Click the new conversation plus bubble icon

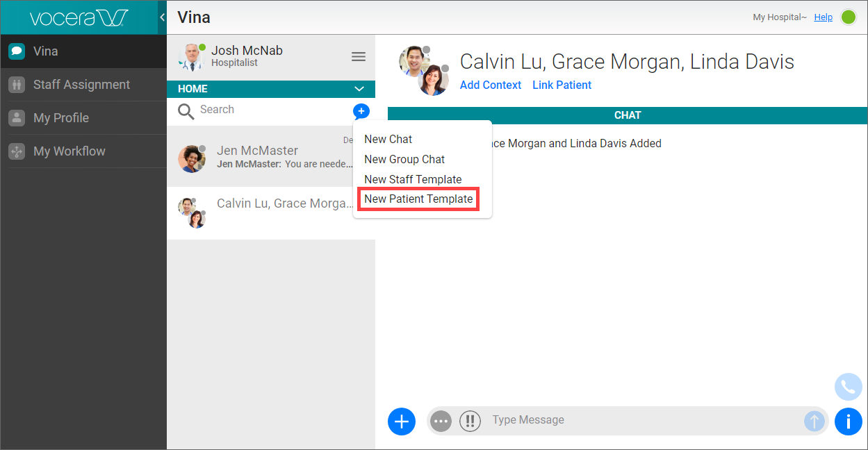[x=361, y=111]
